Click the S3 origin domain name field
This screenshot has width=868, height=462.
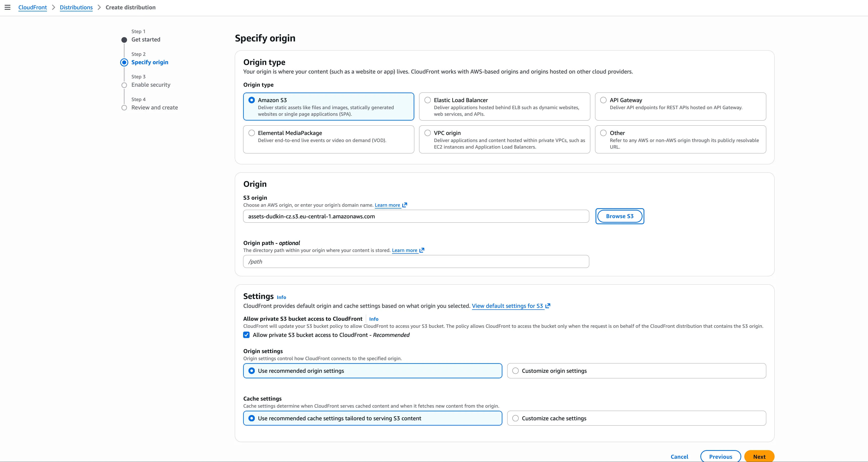point(416,216)
